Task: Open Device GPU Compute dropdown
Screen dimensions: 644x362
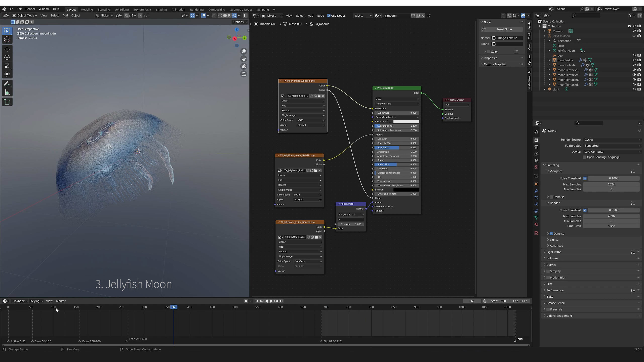Action: tap(612, 152)
